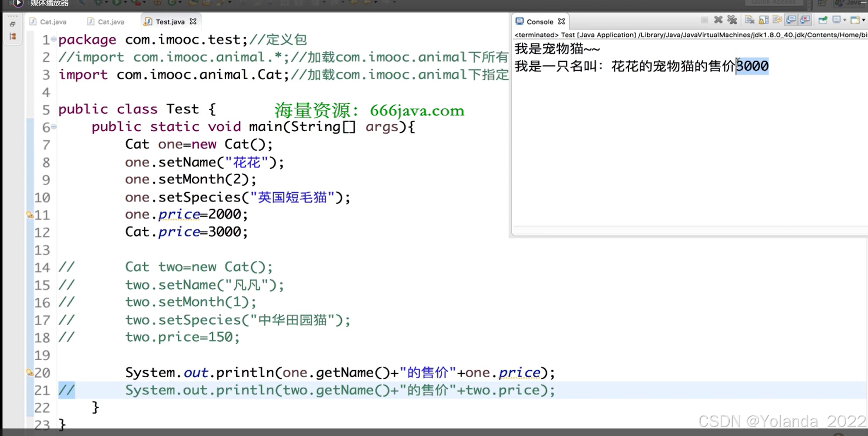Click the terminated Test launch description
Image resolution: width=868 pixels, height=436 pixels.
691,35
